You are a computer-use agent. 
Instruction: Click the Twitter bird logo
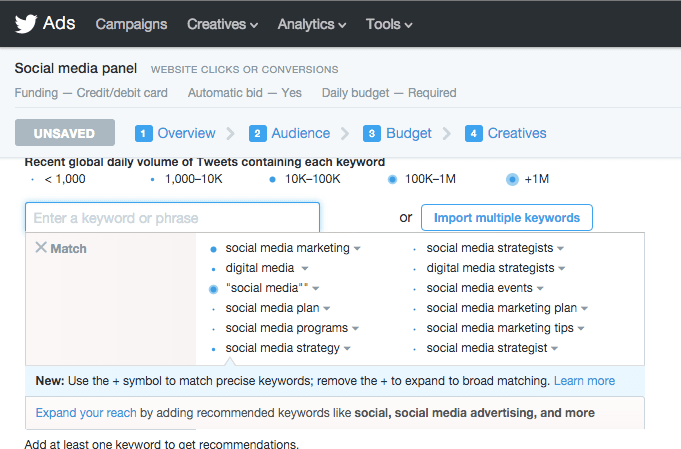pos(24,22)
